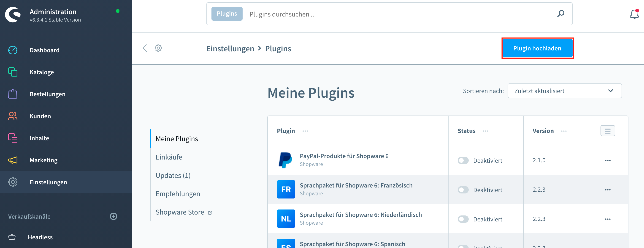
Task: Click Einstellungen in the breadcrumb
Action: [x=230, y=48]
